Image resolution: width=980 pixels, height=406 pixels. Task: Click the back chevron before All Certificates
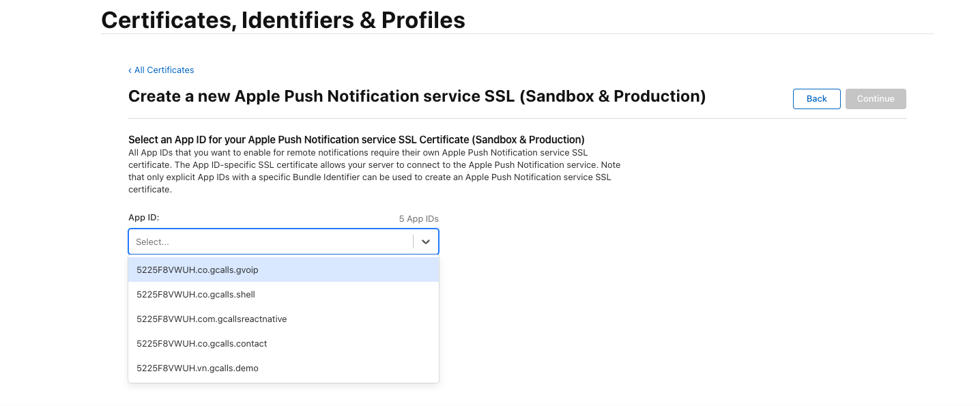point(130,70)
